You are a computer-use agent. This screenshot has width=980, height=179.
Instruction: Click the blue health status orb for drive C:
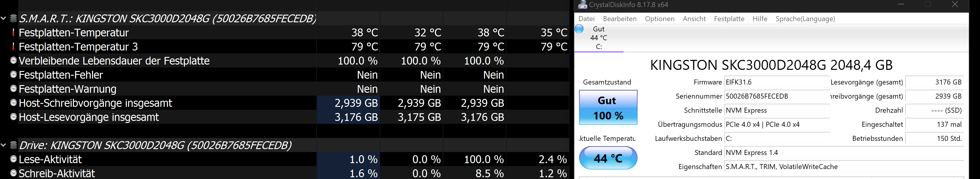point(579,29)
